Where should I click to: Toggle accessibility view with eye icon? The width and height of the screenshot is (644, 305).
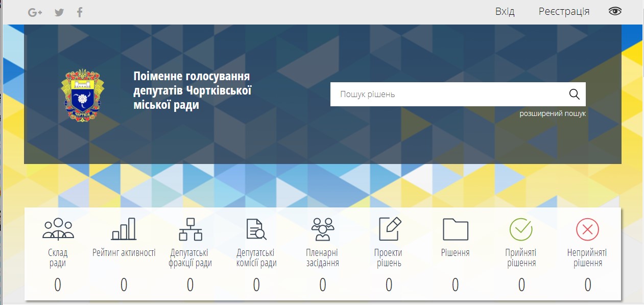(615, 11)
